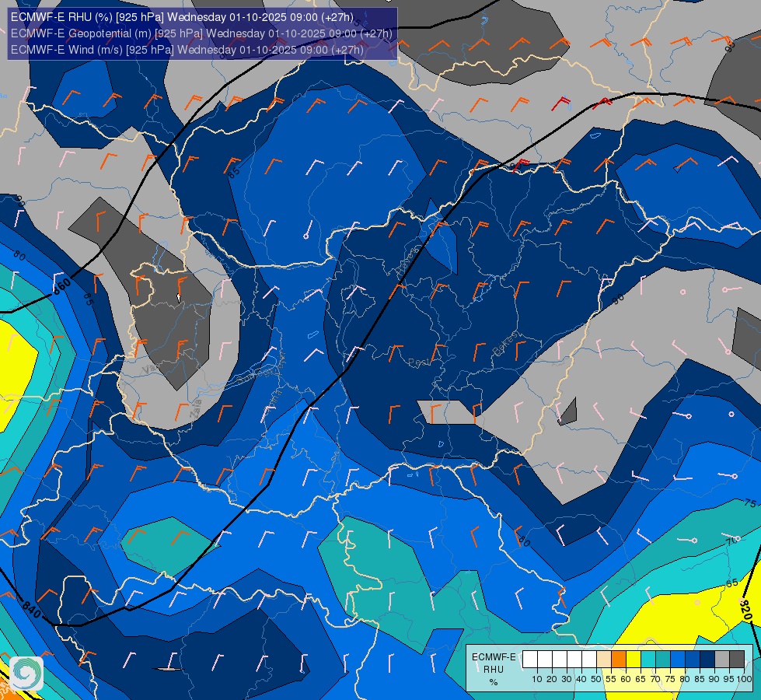The height and width of the screenshot is (700, 761).
Task: Click the swirl logo icon at bottom-left
Action: click(x=26, y=674)
